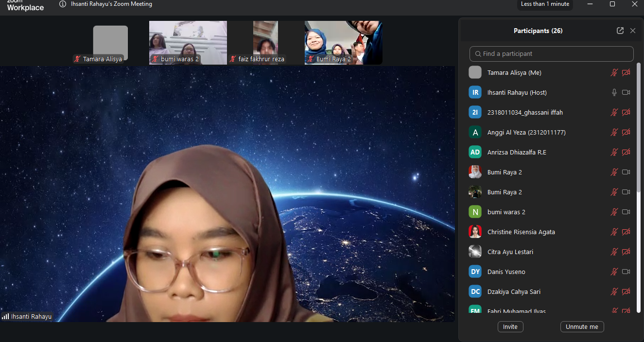Click Danis Yuseno's camera icon
This screenshot has height=342, width=644.
[626, 272]
